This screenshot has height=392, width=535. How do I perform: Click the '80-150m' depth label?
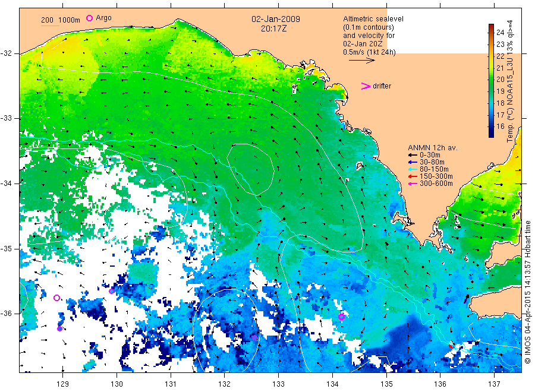tap(434, 169)
